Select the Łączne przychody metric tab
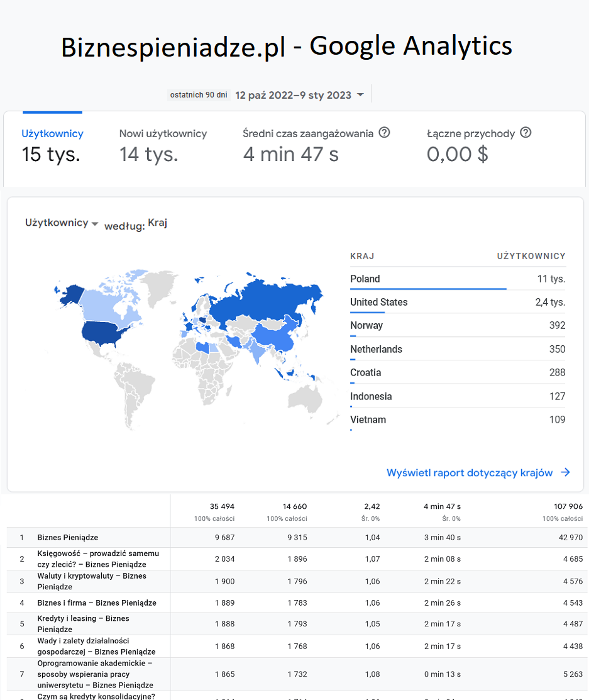The image size is (589, 700). [479, 147]
